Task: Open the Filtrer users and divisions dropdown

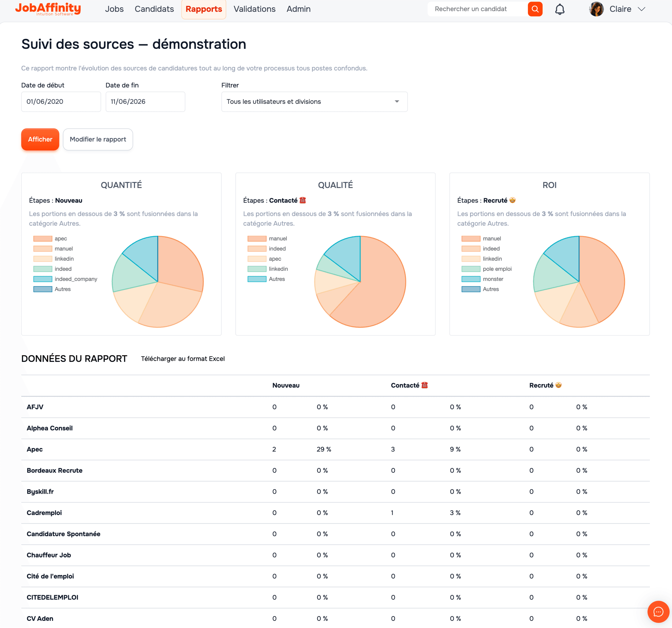Action: [x=314, y=101]
